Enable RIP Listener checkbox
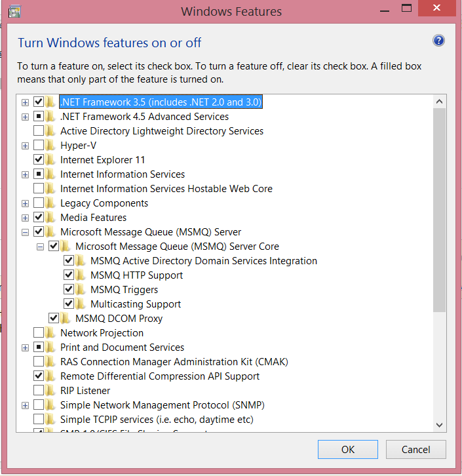 tap(39, 390)
